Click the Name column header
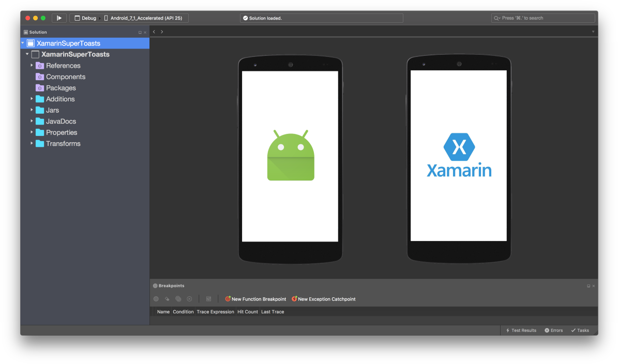618x364 pixels. click(163, 312)
